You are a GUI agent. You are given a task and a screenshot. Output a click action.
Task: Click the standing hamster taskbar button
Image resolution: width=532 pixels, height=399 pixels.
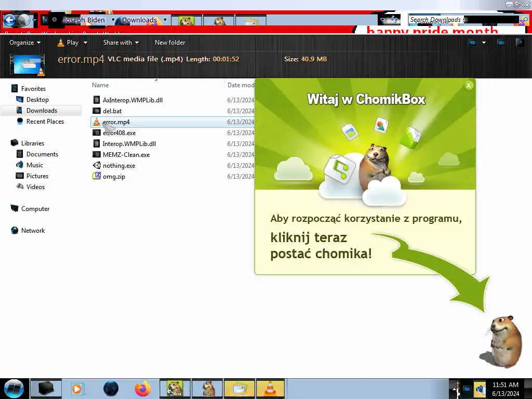coord(207,389)
